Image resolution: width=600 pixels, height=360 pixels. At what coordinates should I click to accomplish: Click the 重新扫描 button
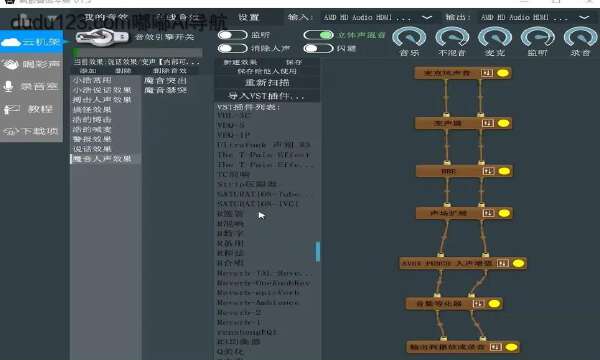tap(267, 83)
